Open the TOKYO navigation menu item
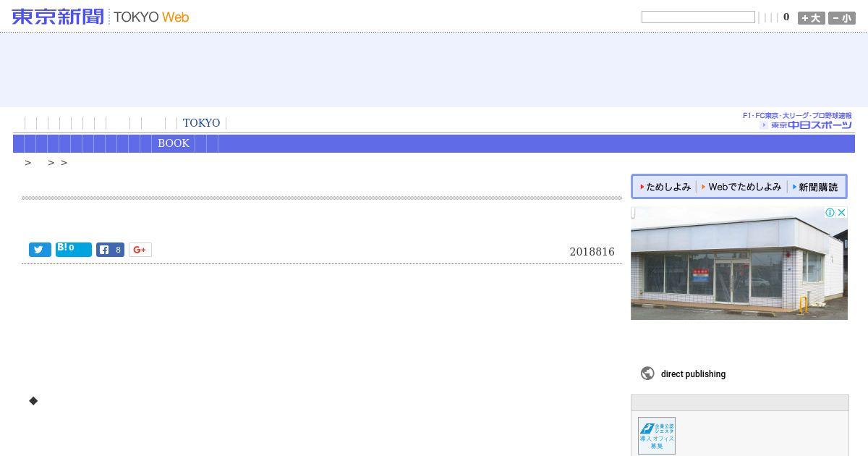868x456 pixels. tap(201, 123)
